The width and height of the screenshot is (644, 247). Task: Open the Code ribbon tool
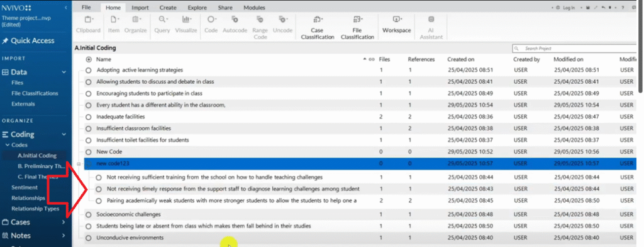211,24
